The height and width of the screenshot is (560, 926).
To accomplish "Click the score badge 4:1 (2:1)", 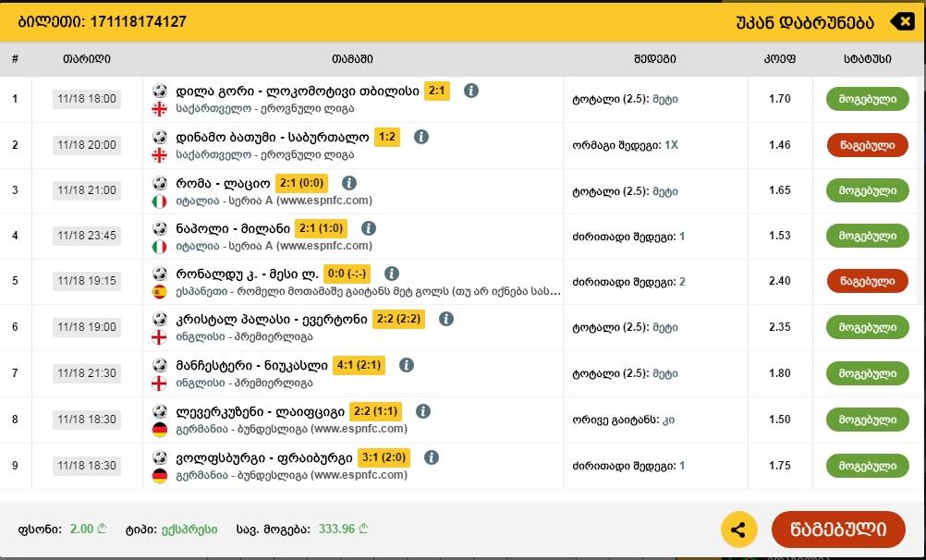I will tap(359, 365).
